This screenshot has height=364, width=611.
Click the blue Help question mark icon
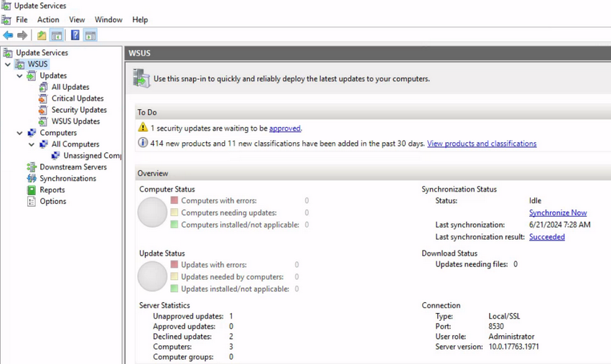pyautogui.click(x=75, y=35)
